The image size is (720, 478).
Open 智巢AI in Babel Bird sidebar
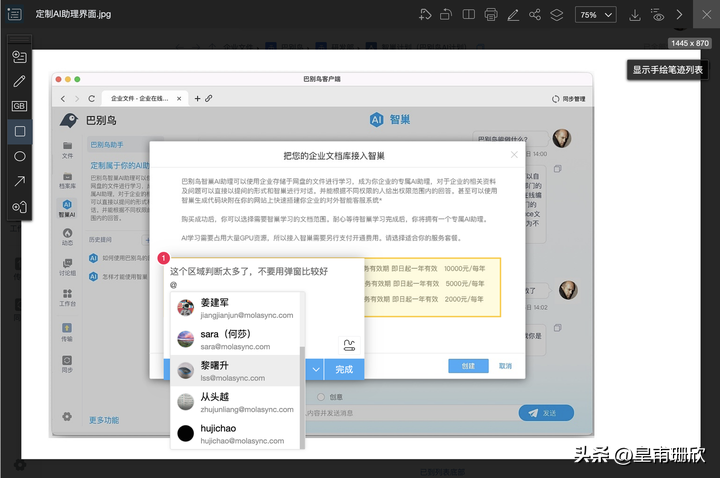point(67,208)
